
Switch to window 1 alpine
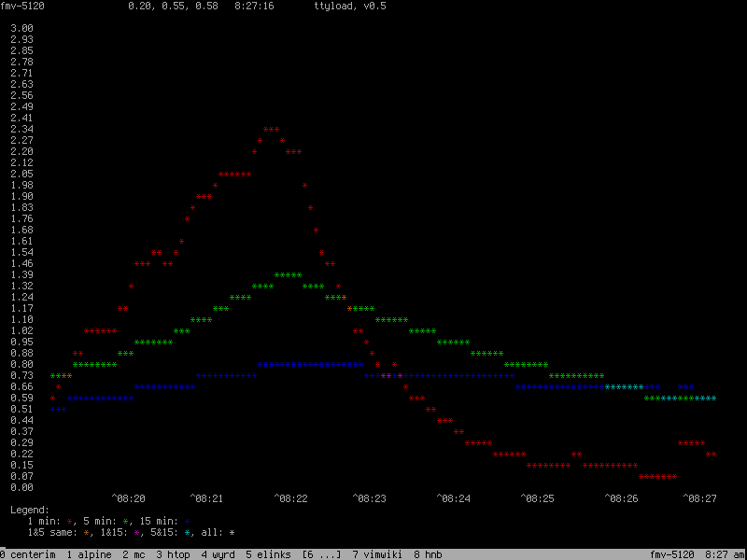89,554
